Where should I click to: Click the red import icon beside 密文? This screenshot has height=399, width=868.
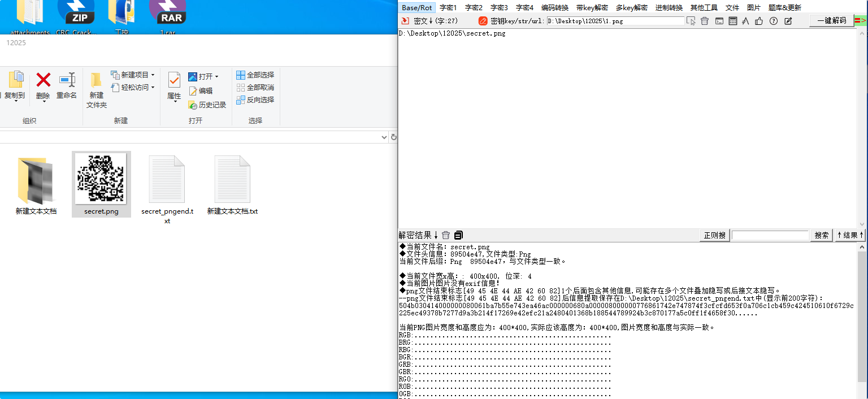point(405,21)
